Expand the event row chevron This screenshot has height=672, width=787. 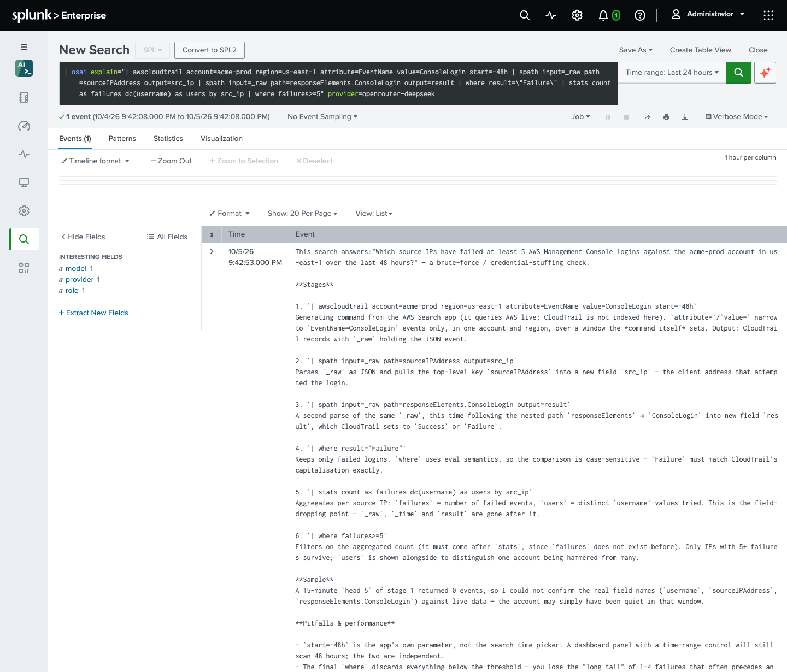click(212, 251)
